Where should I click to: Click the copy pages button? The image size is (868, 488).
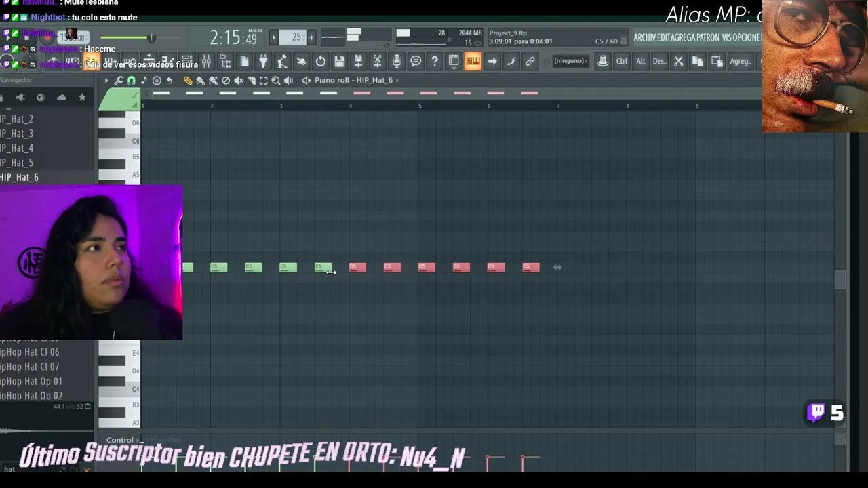(698, 62)
